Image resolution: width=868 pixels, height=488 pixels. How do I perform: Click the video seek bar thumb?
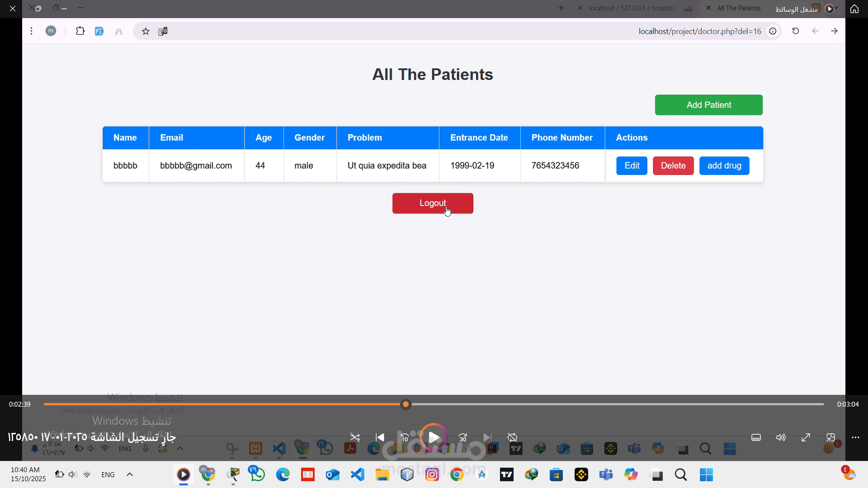click(x=406, y=404)
